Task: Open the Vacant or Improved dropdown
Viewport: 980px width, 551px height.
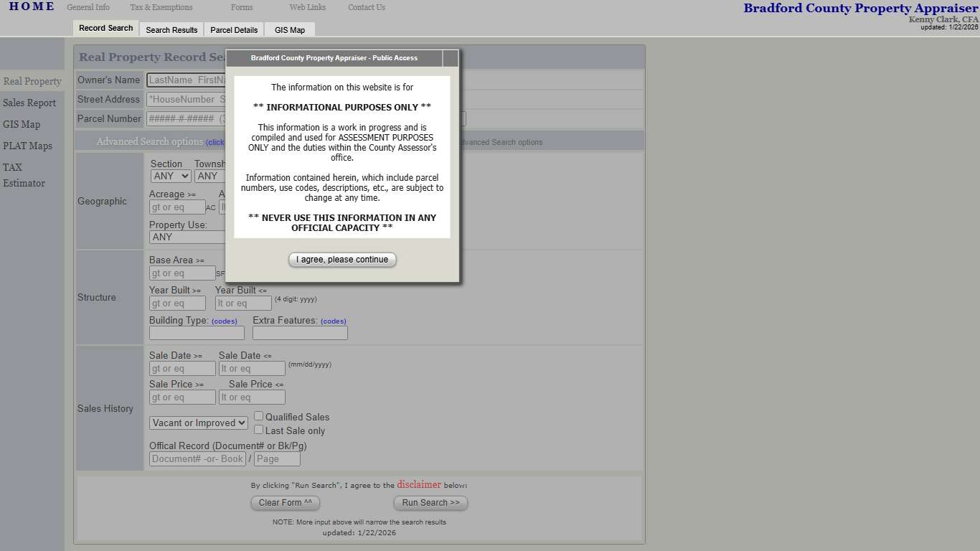Action: click(x=199, y=423)
